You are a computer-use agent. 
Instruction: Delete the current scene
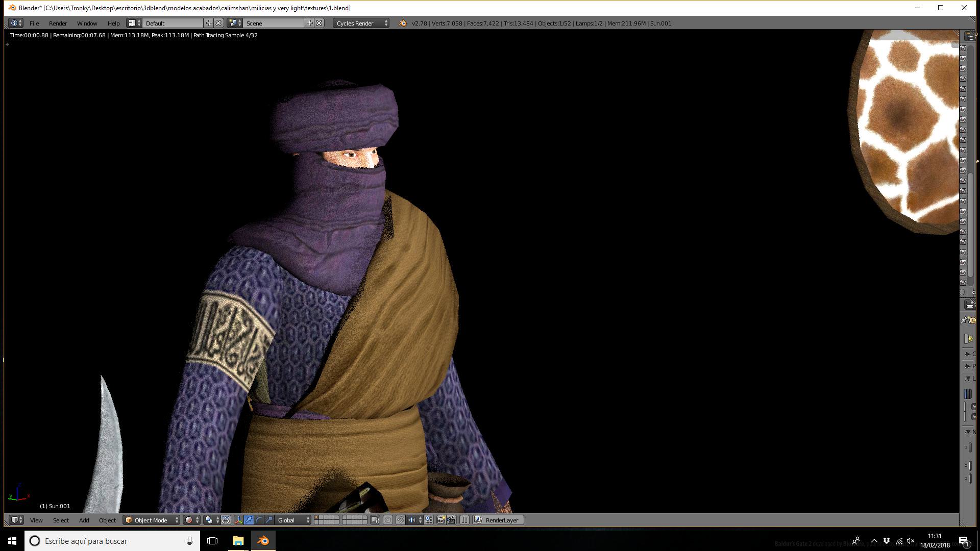tap(319, 23)
